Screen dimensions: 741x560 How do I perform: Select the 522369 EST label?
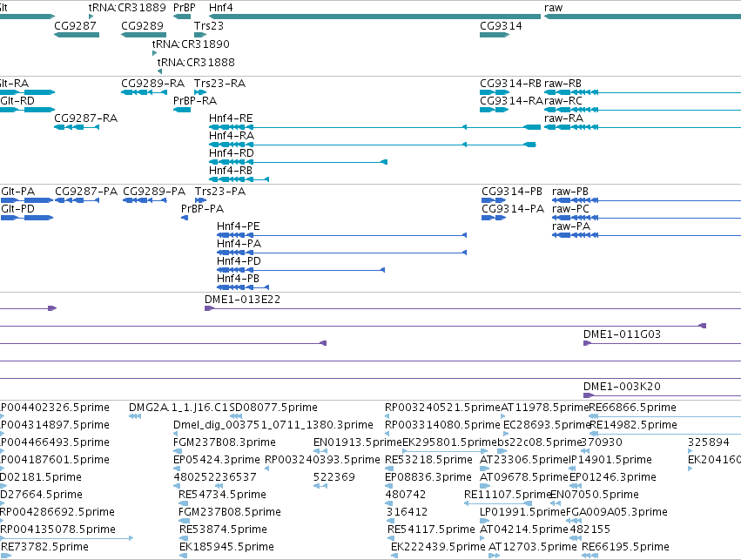(334, 477)
